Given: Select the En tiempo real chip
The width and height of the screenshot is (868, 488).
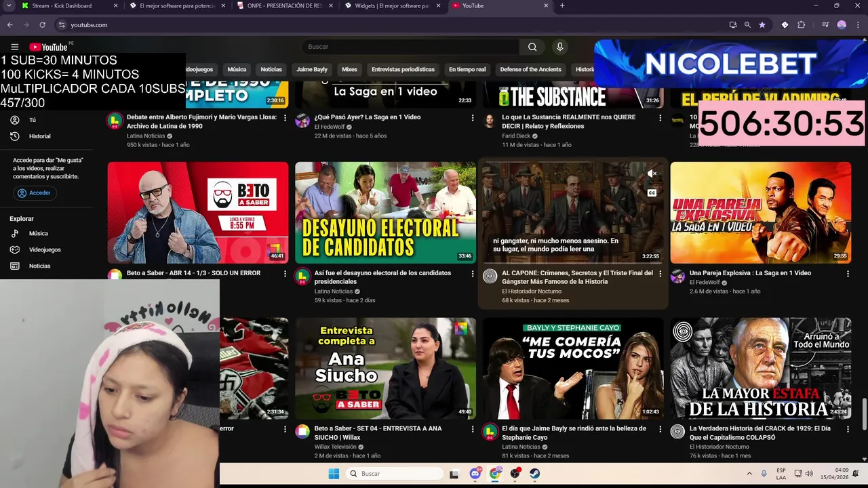Looking at the screenshot, I should (467, 69).
